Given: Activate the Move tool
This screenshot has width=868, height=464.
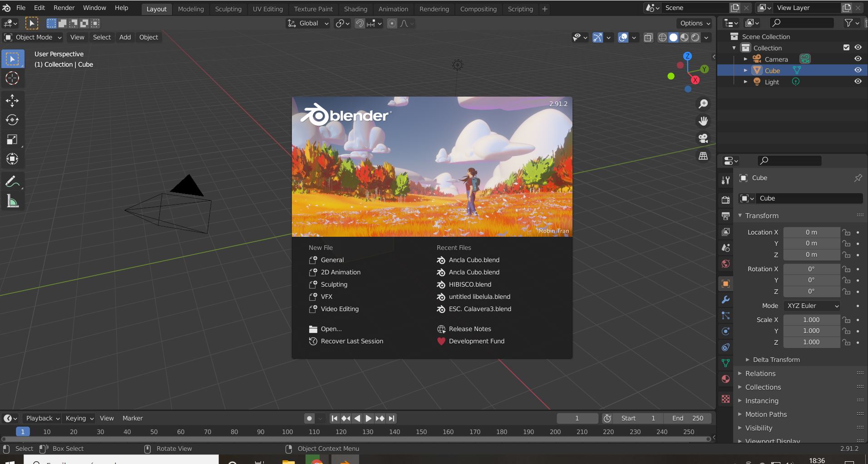Looking at the screenshot, I should (12, 100).
